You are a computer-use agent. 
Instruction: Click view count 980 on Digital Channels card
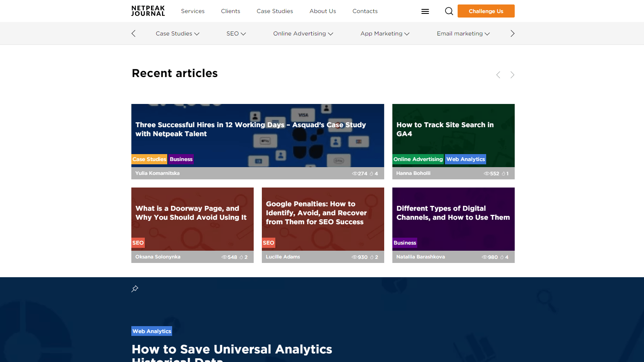point(493,257)
